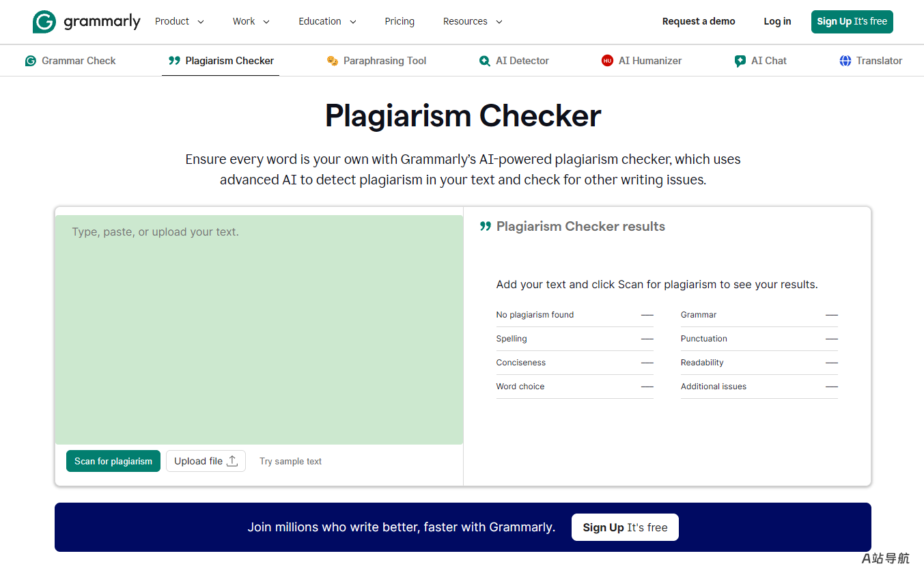Click inside the green text input area
Image resolution: width=924 pixels, height=588 pixels.
coord(259,330)
